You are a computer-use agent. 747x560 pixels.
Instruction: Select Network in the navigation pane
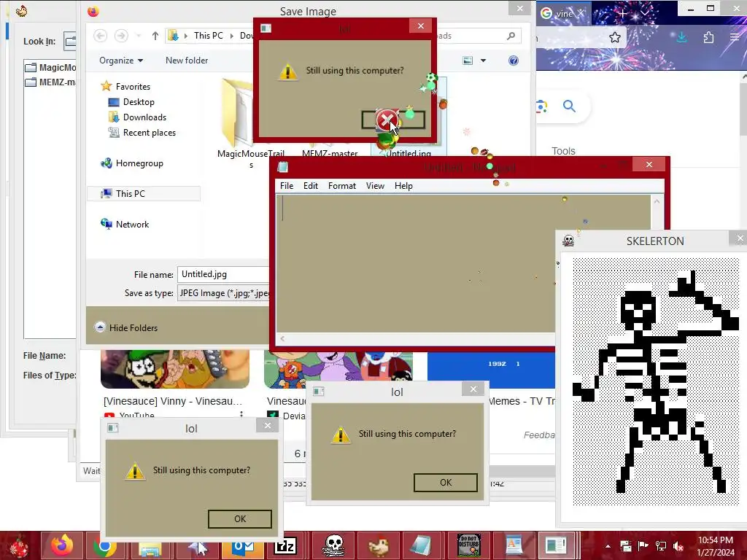tap(125, 225)
